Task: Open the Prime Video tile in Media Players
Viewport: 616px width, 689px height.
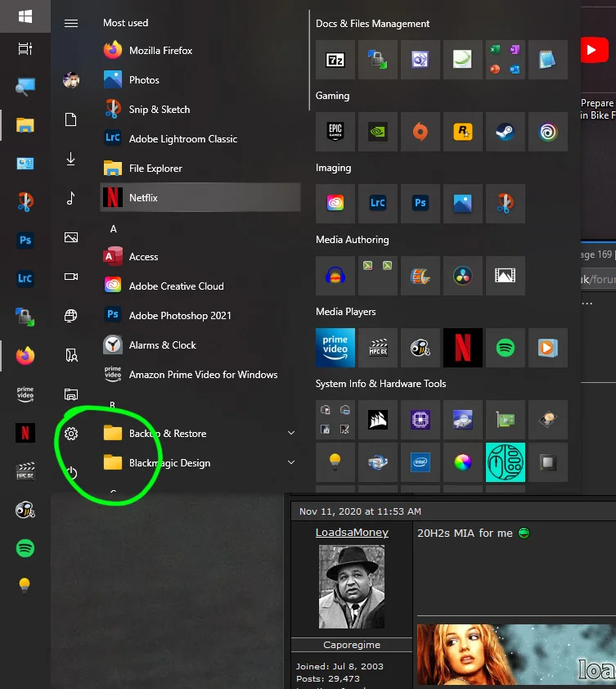Action: point(335,348)
